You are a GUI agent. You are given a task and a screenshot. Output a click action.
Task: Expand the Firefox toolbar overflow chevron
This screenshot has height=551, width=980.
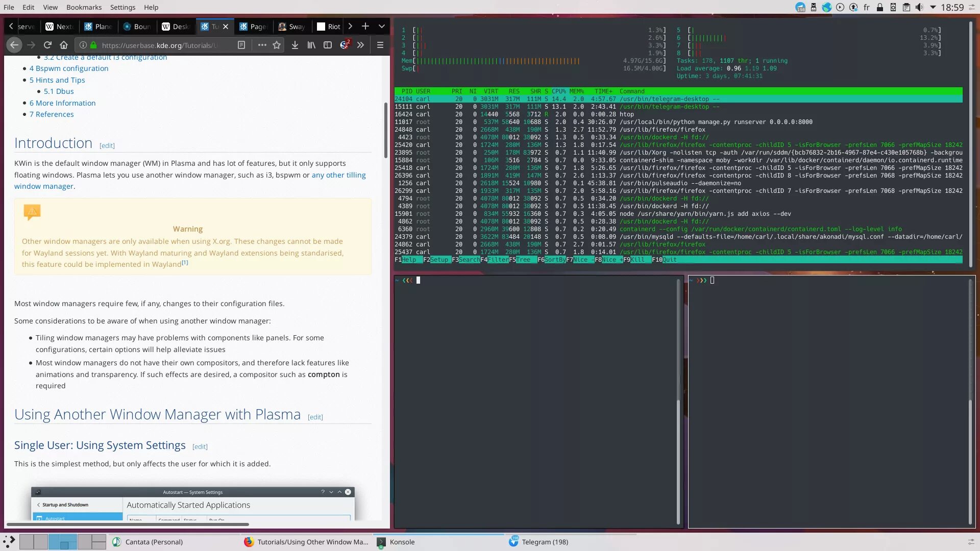point(361,45)
